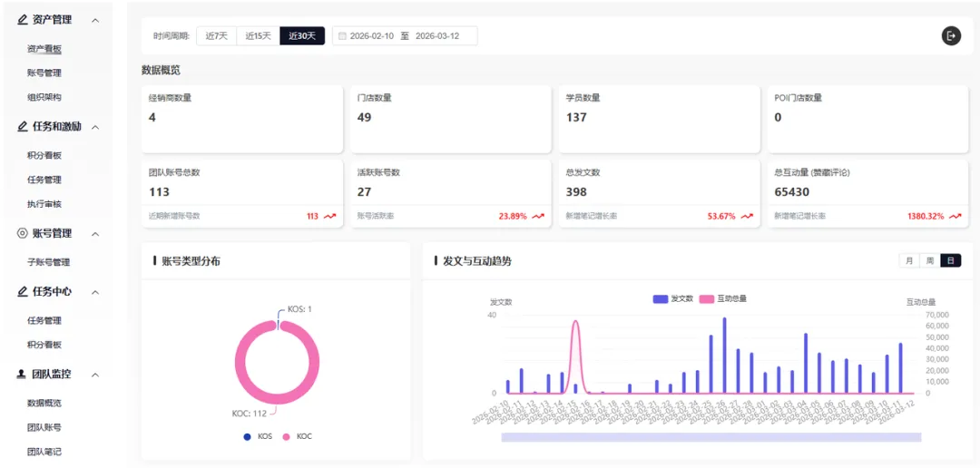
Task: Click the 经销商数量 card
Action: pyautogui.click(x=242, y=119)
